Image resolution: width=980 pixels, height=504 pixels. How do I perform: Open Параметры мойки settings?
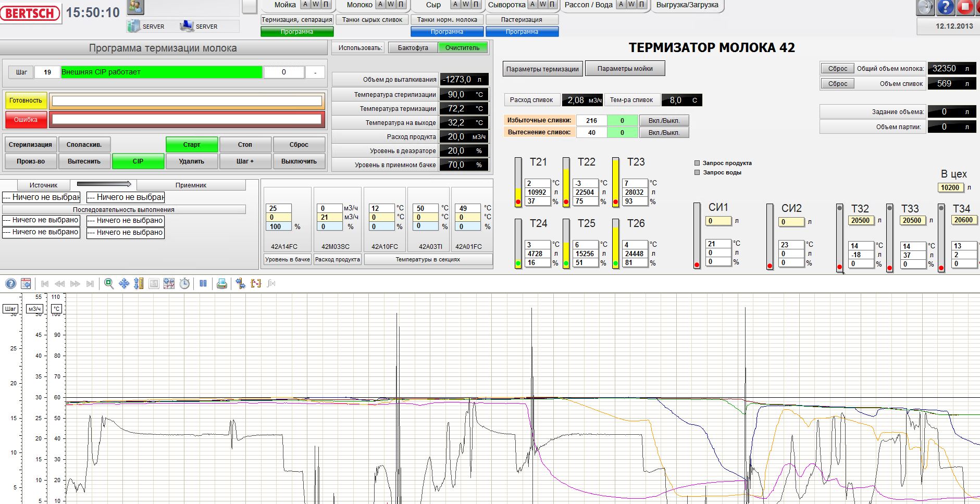[x=625, y=69]
